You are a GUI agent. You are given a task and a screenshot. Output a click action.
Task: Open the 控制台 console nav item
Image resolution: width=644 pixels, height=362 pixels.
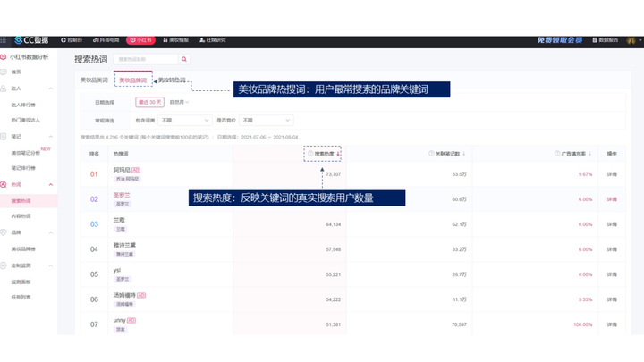pos(72,40)
